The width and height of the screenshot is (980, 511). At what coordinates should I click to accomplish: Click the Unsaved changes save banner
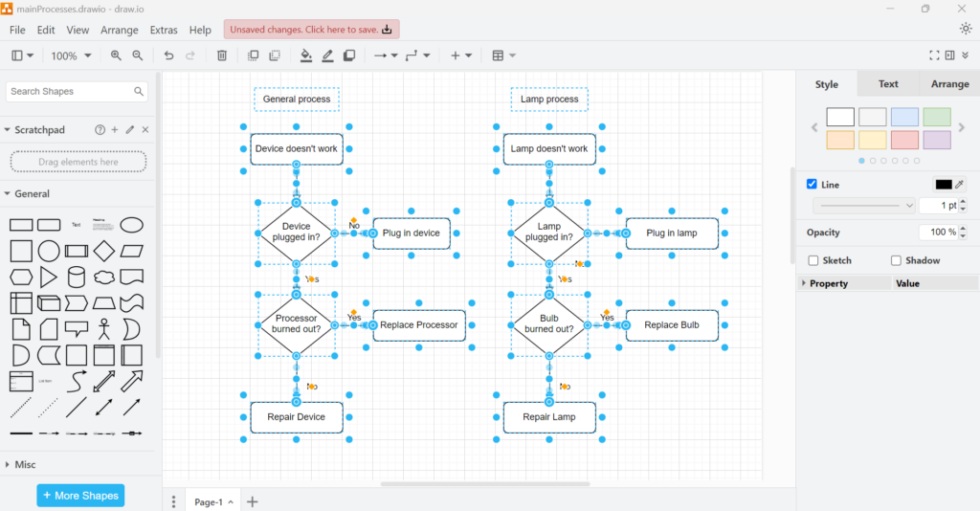click(312, 30)
